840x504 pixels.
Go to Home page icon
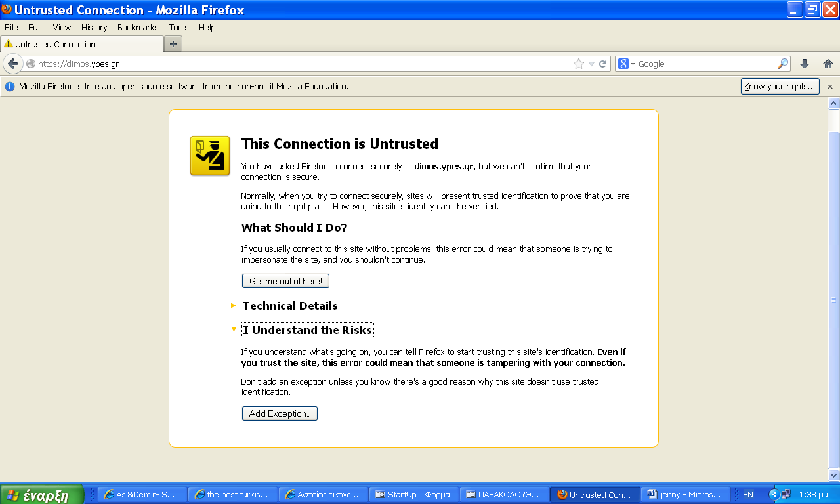click(828, 64)
